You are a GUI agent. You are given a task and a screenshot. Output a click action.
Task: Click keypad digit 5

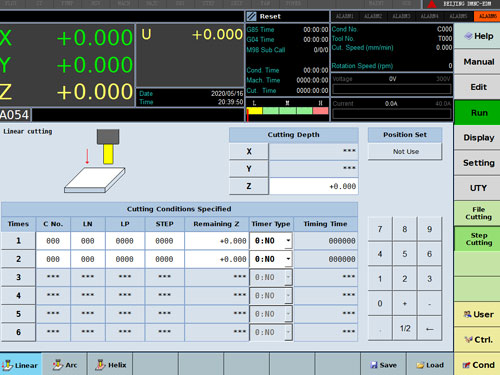(x=405, y=254)
